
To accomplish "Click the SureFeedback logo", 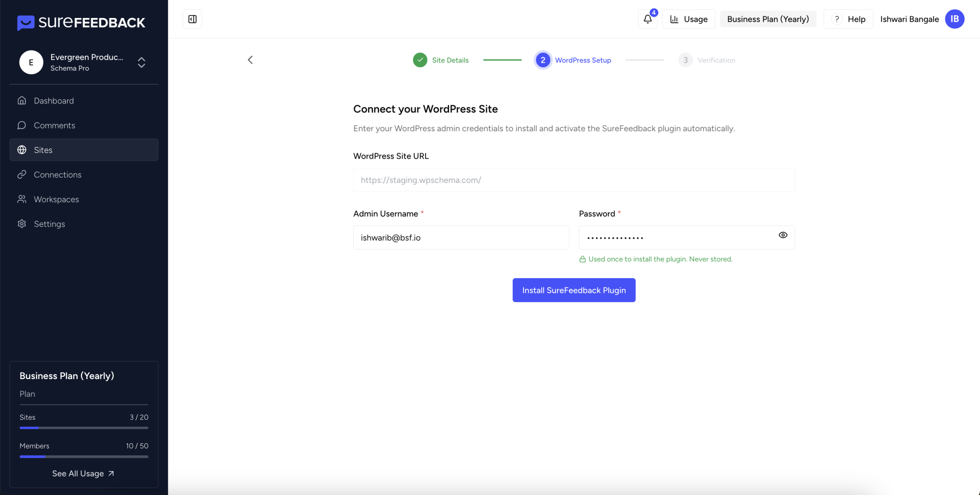I will [x=81, y=23].
